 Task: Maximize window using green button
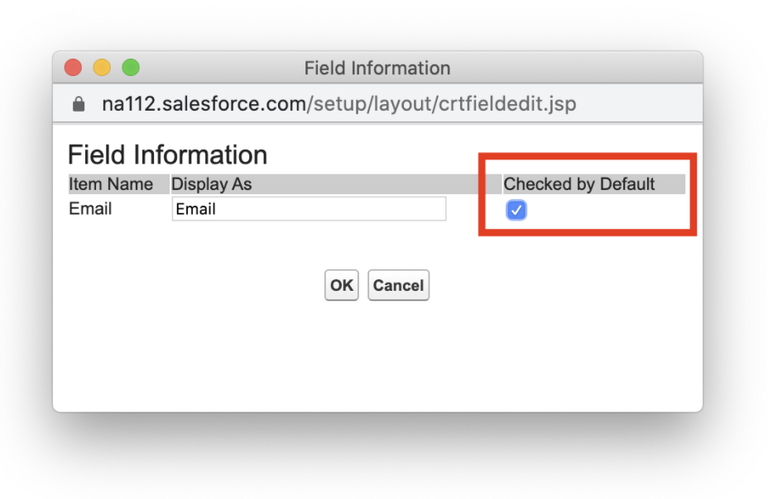[131, 68]
